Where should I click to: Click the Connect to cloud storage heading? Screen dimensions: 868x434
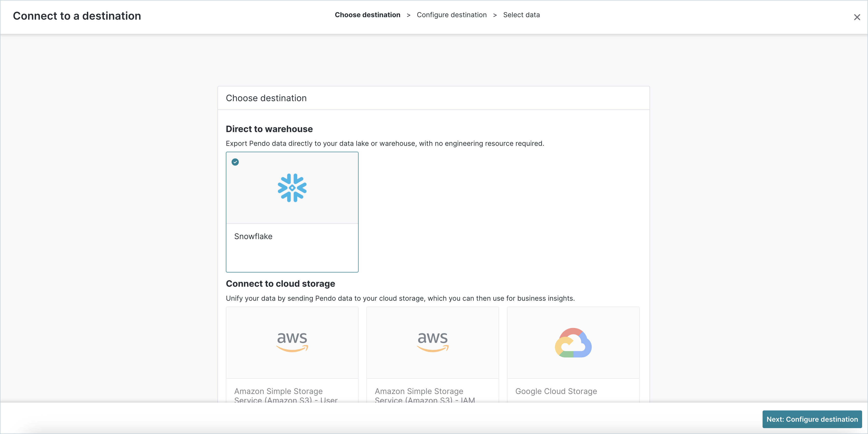pos(280,284)
